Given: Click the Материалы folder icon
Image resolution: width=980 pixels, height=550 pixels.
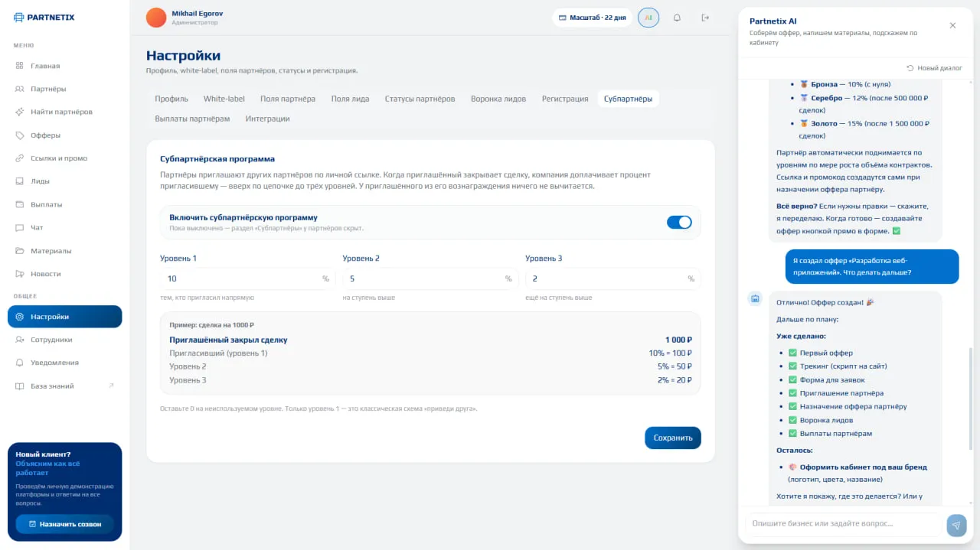Looking at the screenshot, I should click(x=20, y=251).
